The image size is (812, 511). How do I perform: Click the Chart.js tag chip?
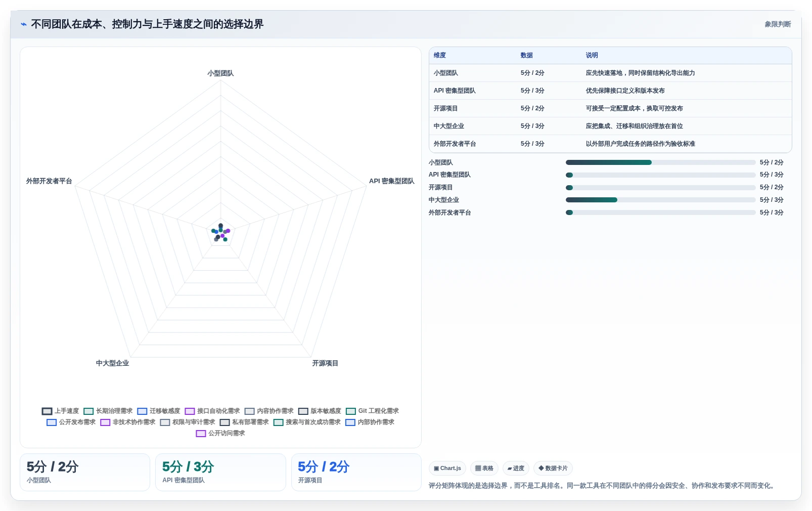point(447,469)
